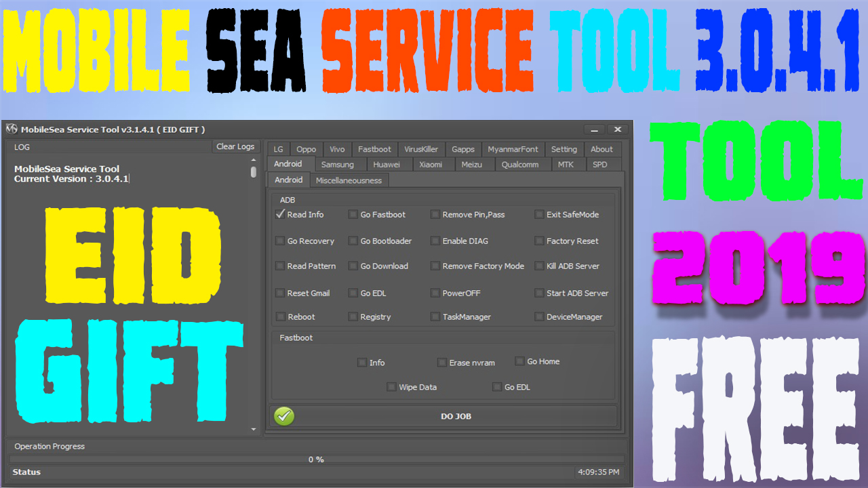Check Start ADB Server option
Viewport: 868px width, 488px height.
click(x=539, y=293)
